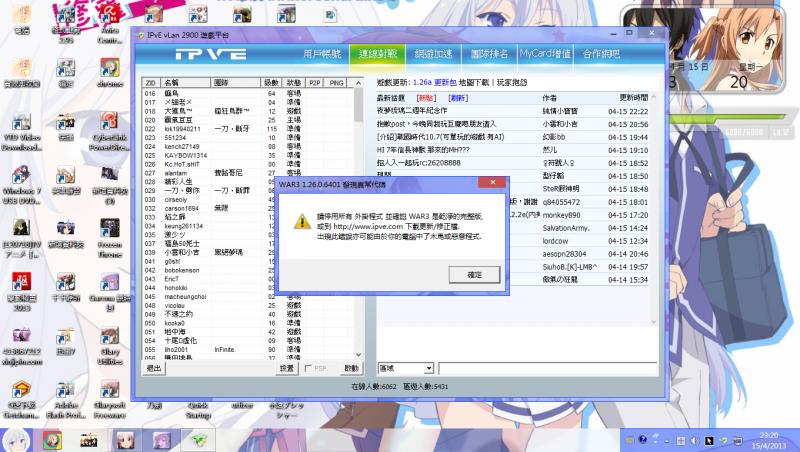The width and height of the screenshot is (800, 452).
Task: Open the Windows 7 USB DVD desktop shortcut
Action: coord(21,185)
